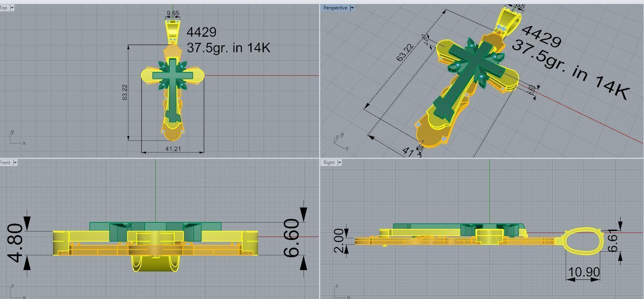Select the 4.80 dimension in Front viewport

(15, 243)
